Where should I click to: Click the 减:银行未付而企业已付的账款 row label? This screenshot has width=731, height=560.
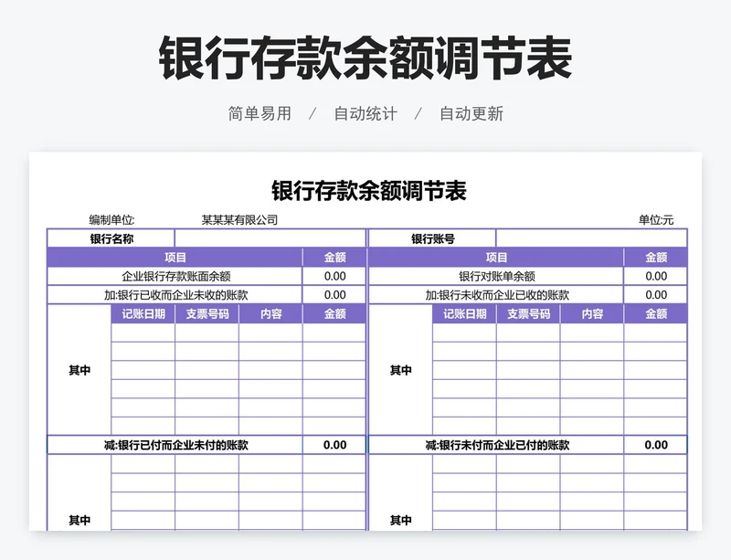point(497,445)
